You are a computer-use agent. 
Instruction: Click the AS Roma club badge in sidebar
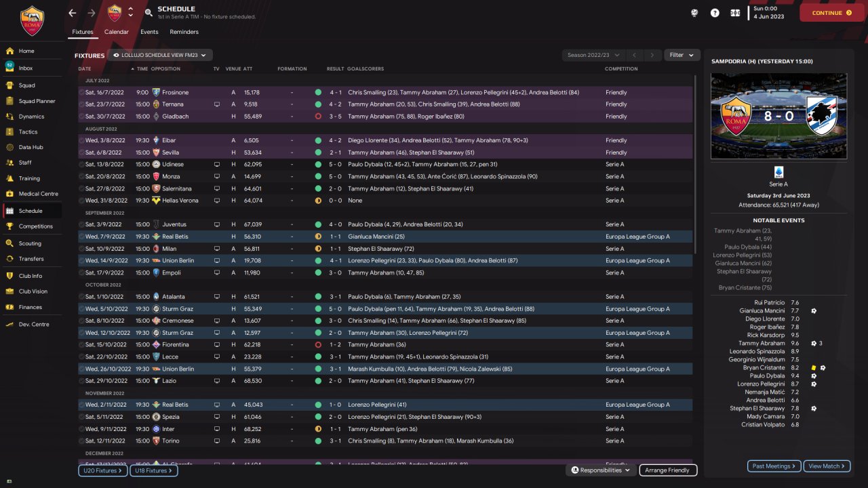31,20
